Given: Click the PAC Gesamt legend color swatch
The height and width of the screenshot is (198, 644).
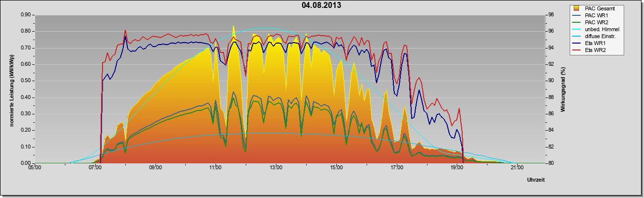Looking at the screenshot, I should point(577,8).
